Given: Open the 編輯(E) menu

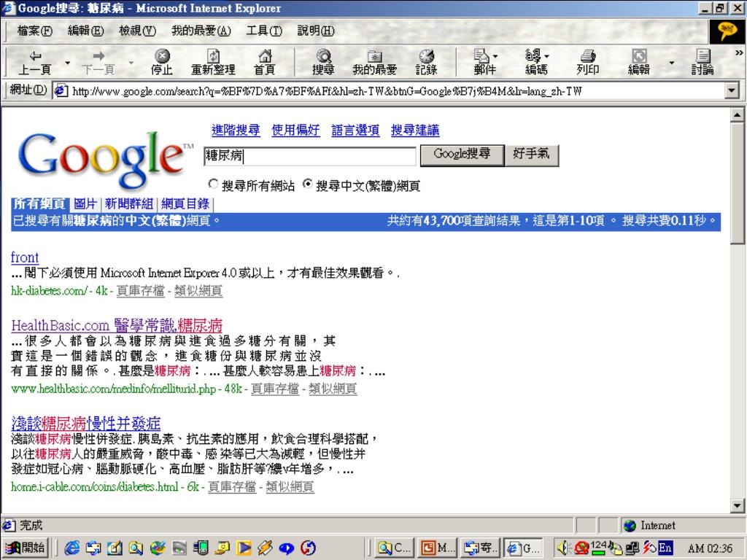Looking at the screenshot, I should coord(86,31).
